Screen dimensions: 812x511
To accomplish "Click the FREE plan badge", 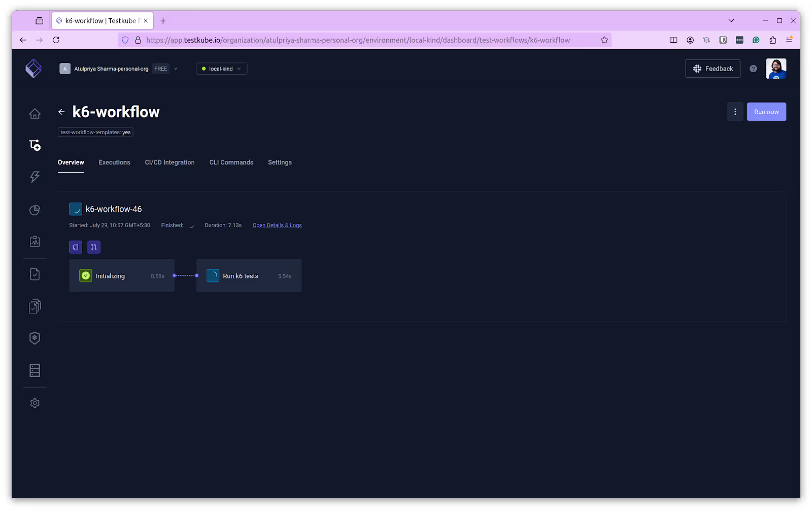I will 160,69.
